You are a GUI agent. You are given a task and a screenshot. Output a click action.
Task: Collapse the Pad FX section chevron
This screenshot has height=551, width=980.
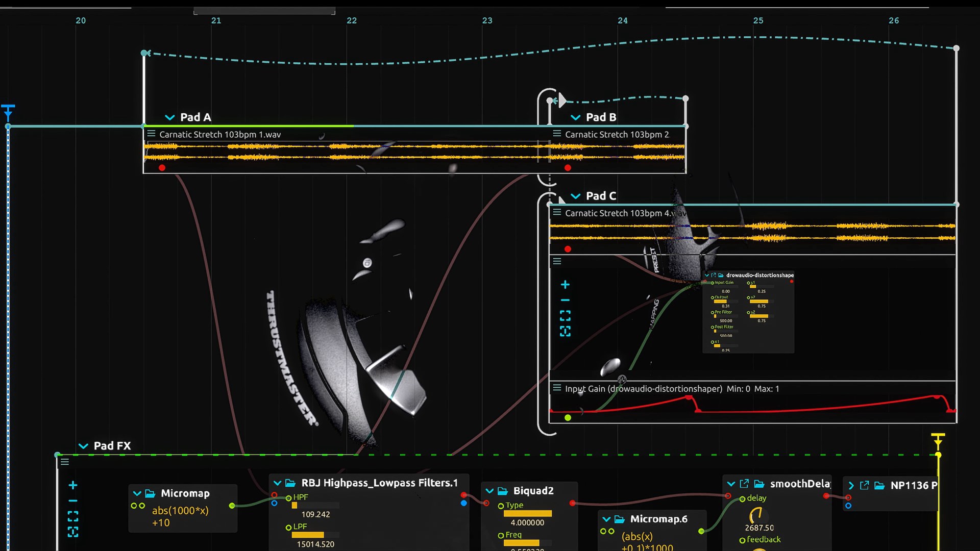tap(83, 446)
